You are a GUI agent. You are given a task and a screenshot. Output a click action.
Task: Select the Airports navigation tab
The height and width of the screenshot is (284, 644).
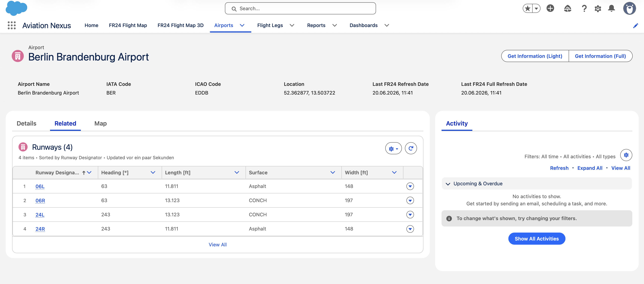coord(223,25)
